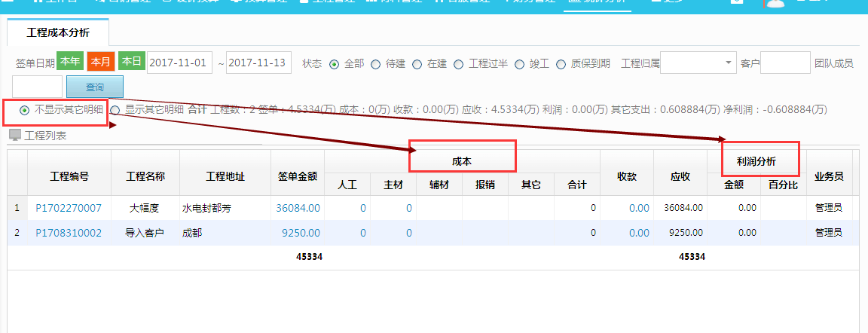Filter by 工程过半 status
Image resolution: width=868 pixels, height=333 pixels.
click(458, 64)
